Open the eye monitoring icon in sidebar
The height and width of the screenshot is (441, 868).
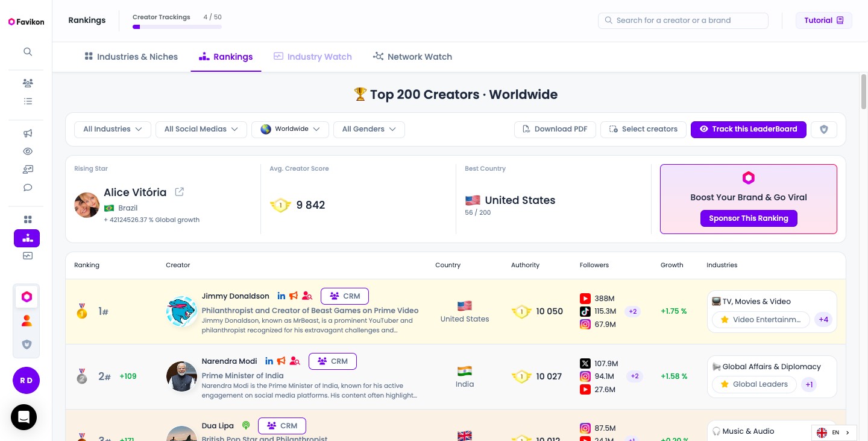coord(28,151)
